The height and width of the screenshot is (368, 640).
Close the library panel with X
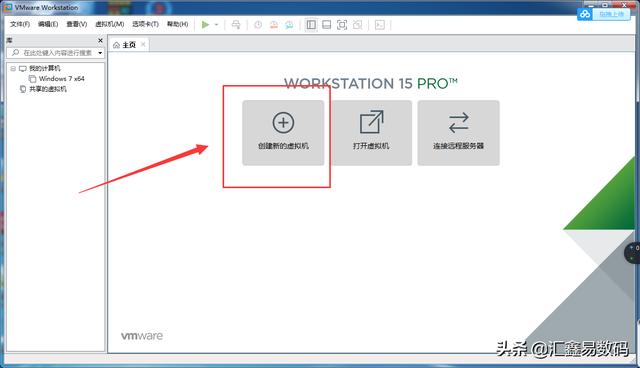[x=100, y=40]
